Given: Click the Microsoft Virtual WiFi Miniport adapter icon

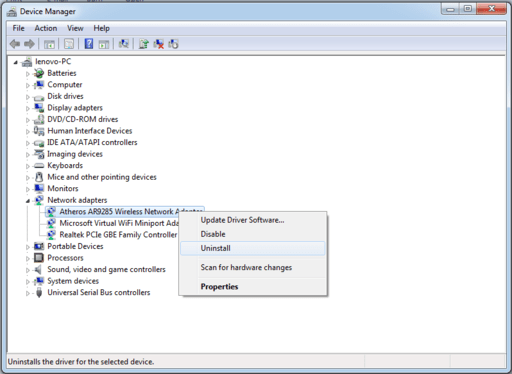Looking at the screenshot, I should [51, 223].
